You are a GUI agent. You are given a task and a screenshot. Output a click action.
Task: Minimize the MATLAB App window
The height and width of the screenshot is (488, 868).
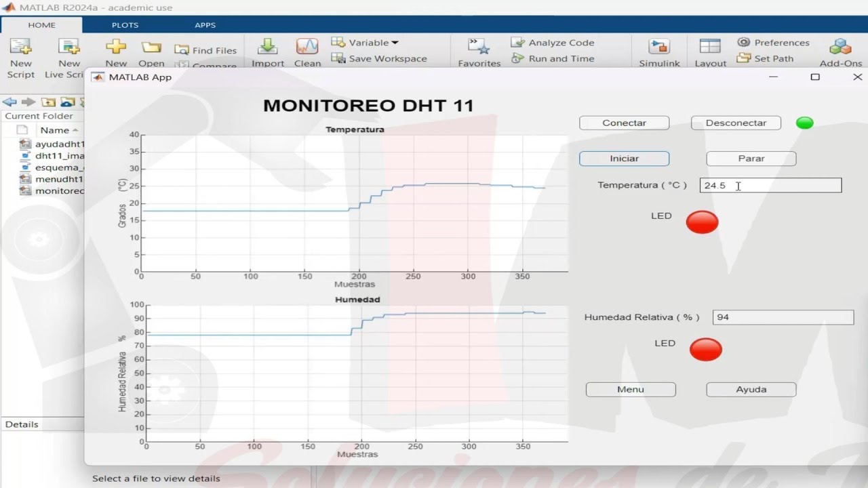[774, 77]
